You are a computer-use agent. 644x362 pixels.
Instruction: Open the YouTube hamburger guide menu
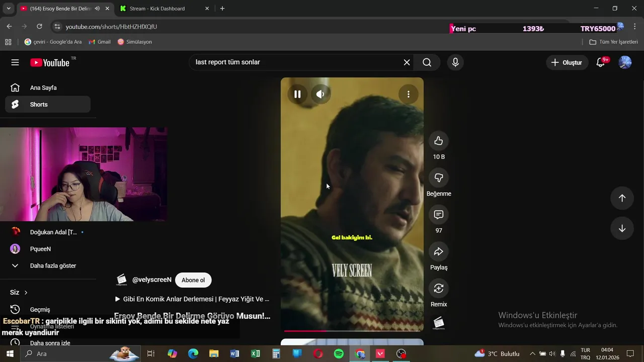(15, 62)
